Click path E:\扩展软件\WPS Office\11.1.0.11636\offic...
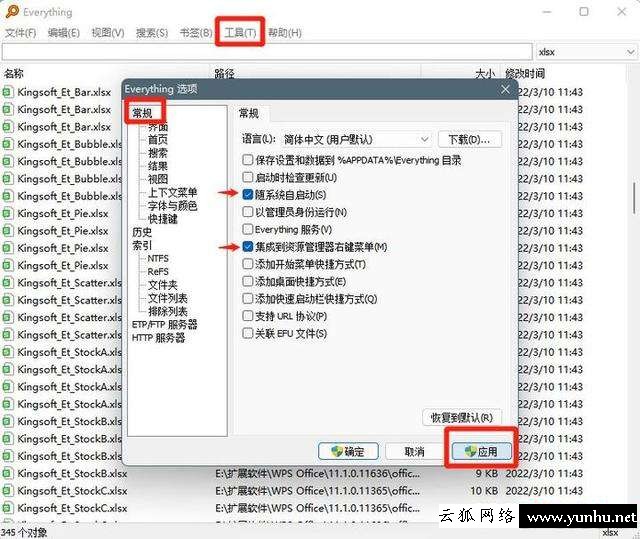This screenshot has height=539, width=640. click(317, 473)
